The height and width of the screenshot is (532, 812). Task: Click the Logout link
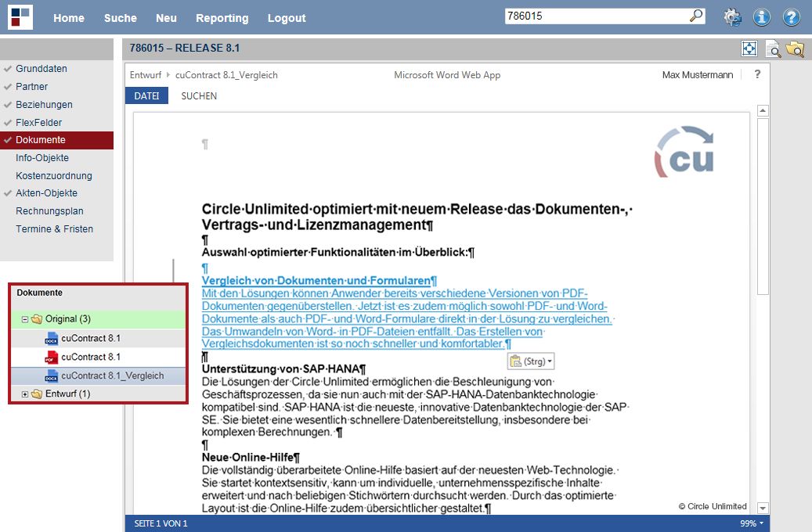pyautogui.click(x=287, y=18)
